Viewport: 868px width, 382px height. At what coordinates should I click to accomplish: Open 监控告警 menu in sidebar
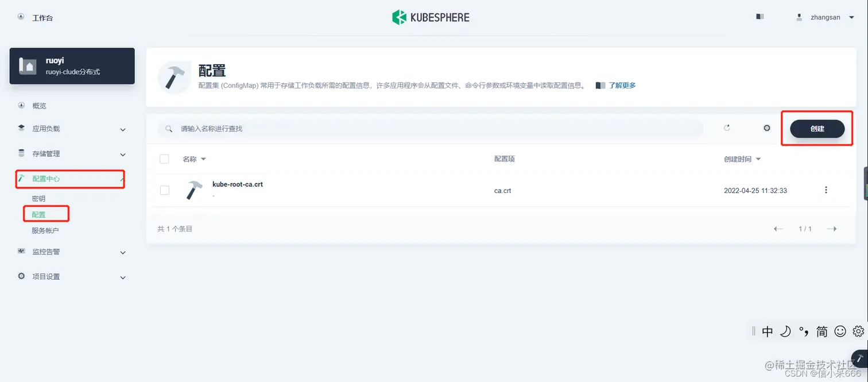(x=46, y=252)
